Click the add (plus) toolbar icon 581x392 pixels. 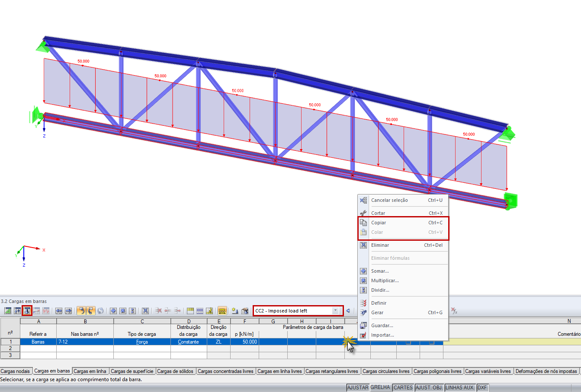point(113,311)
